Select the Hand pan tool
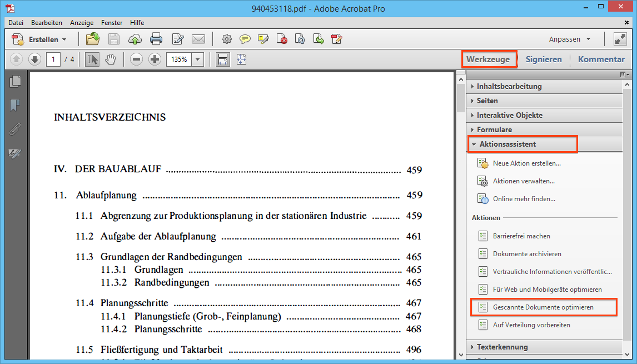Viewport: 637px width, 364px height. click(x=110, y=59)
